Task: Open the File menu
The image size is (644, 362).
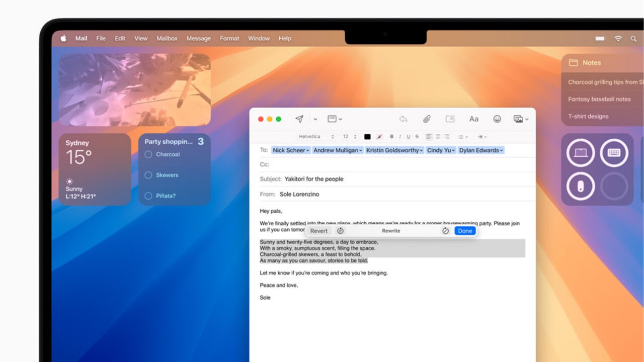Action: (x=101, y=38)
